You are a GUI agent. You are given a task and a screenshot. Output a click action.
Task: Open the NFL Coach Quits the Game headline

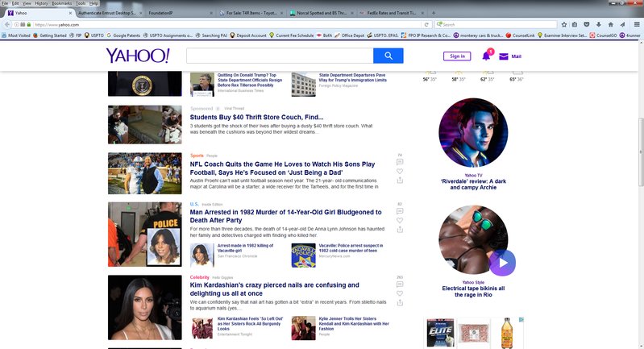click(282, 168)
